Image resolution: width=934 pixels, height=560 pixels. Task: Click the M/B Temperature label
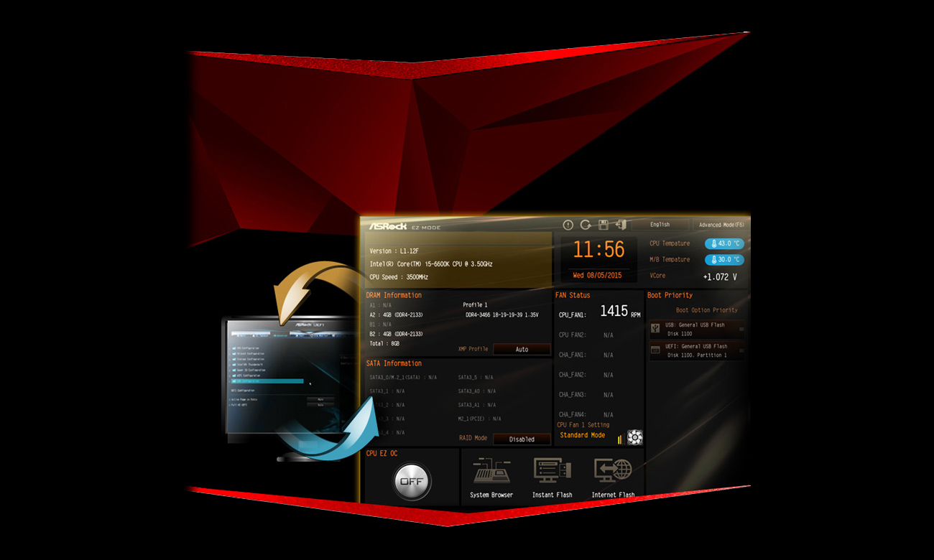[x=670, y=260]
